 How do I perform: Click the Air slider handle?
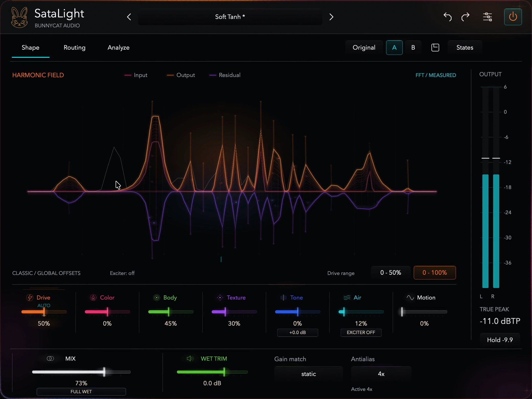(x=344, y=312)
